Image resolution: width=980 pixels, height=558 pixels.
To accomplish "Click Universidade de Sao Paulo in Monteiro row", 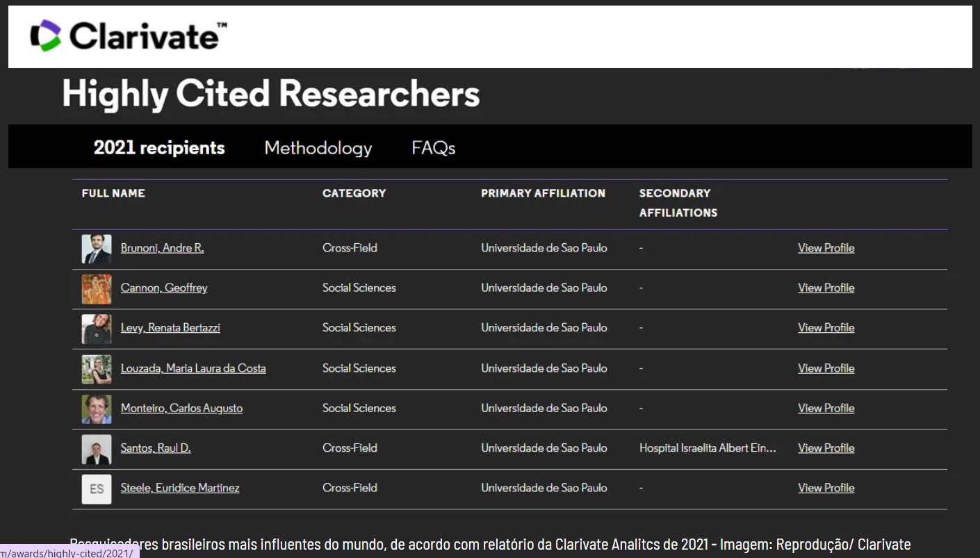I will [x=544, y=408].
